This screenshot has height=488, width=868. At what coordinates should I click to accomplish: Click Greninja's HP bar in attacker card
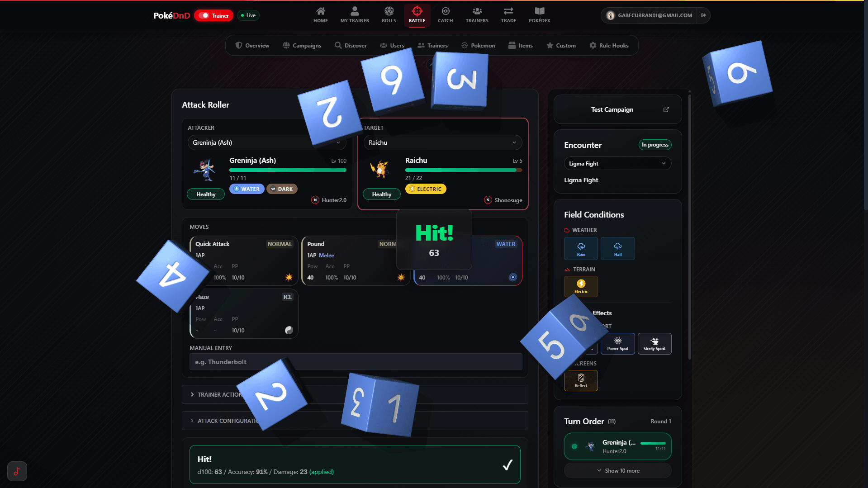click(x=288, y=170)
